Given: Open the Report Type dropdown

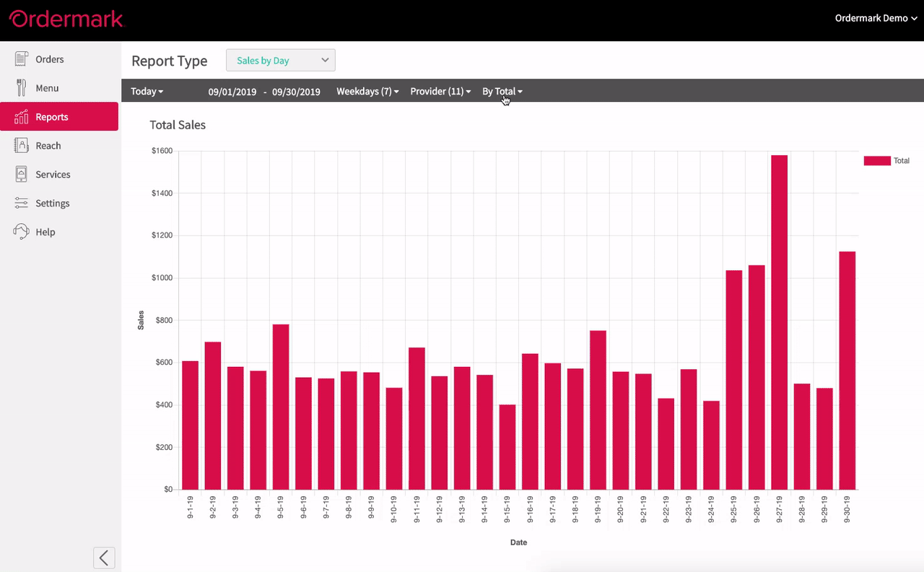Looking at the screenshot, I should tap(281, 61).
